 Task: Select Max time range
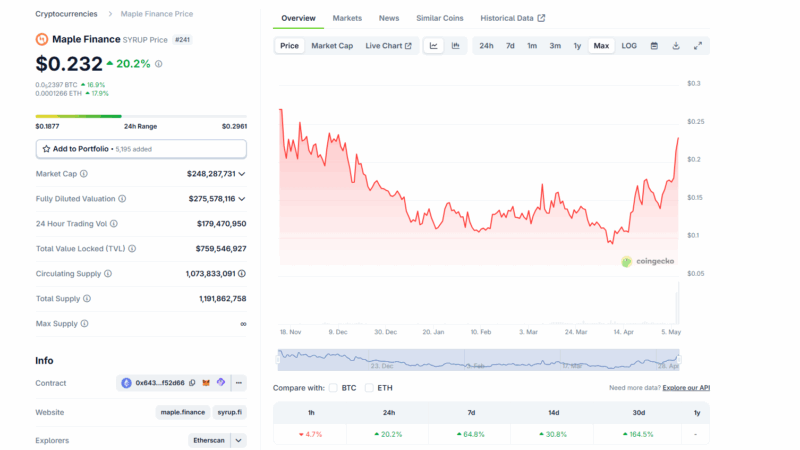[x=602, y=45]
